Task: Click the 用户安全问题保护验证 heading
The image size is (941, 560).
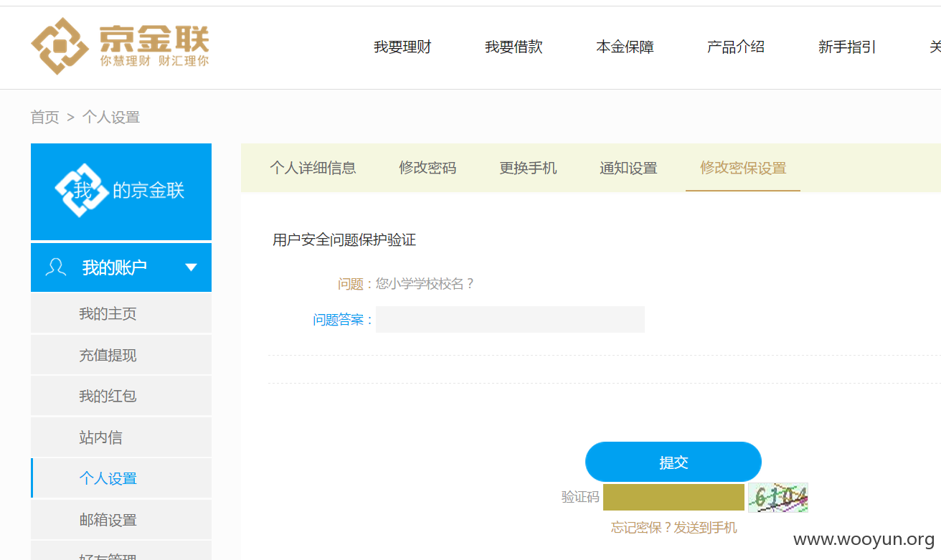Action: pyautogui.click(x=344, y=240)
